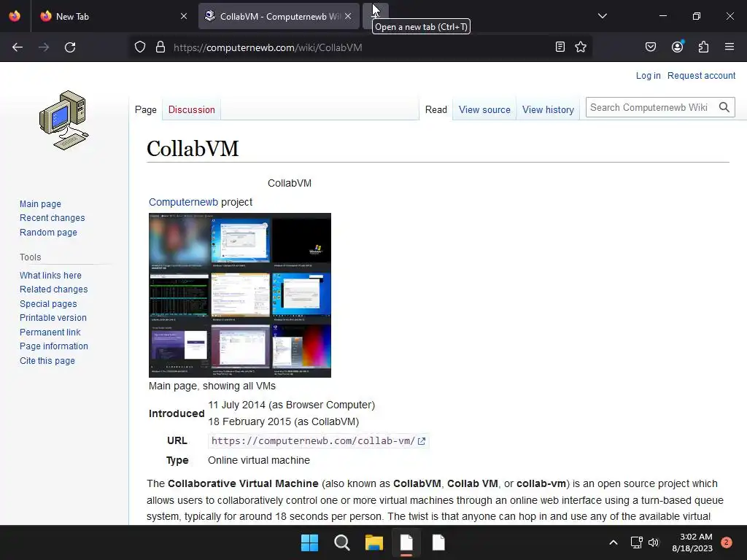Open File Explorer from taskbar
747x560 pixels.
pos(374,542)
